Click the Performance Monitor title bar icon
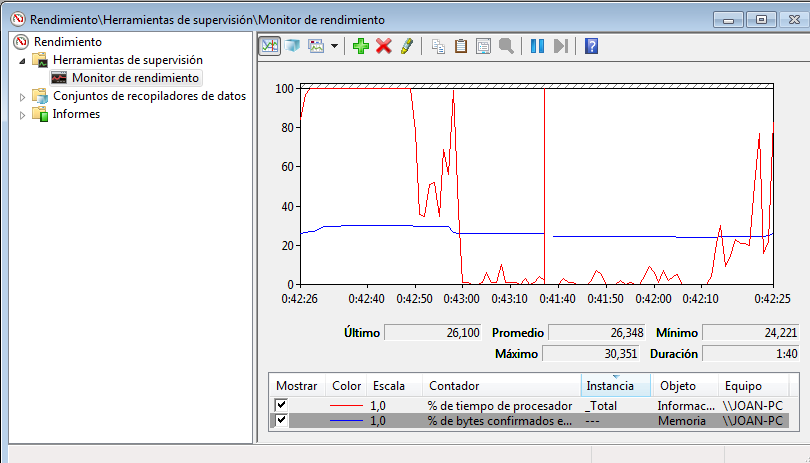Image resolution: width=810 pixels, height=463 pixels. 19,20
